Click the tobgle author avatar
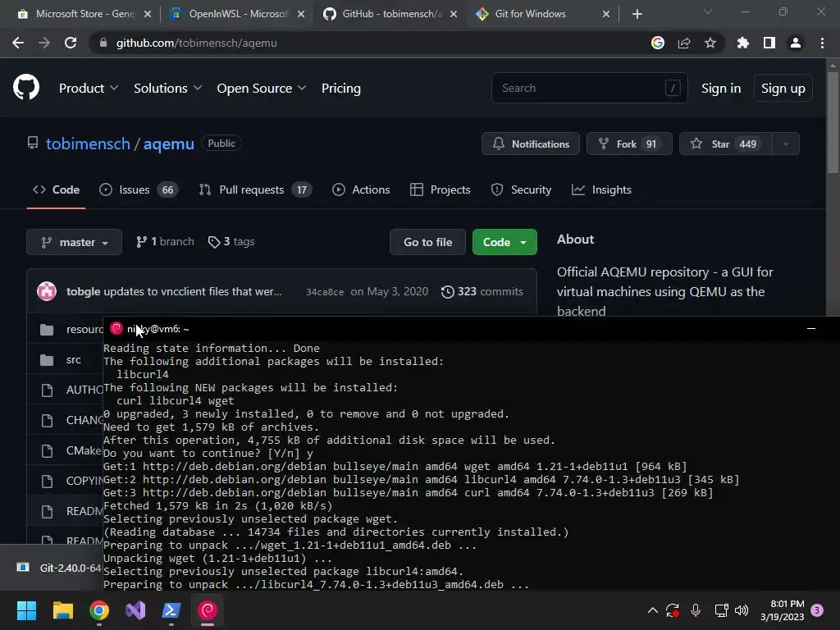Viewport: 840px width, 630px height. [47, 291]
